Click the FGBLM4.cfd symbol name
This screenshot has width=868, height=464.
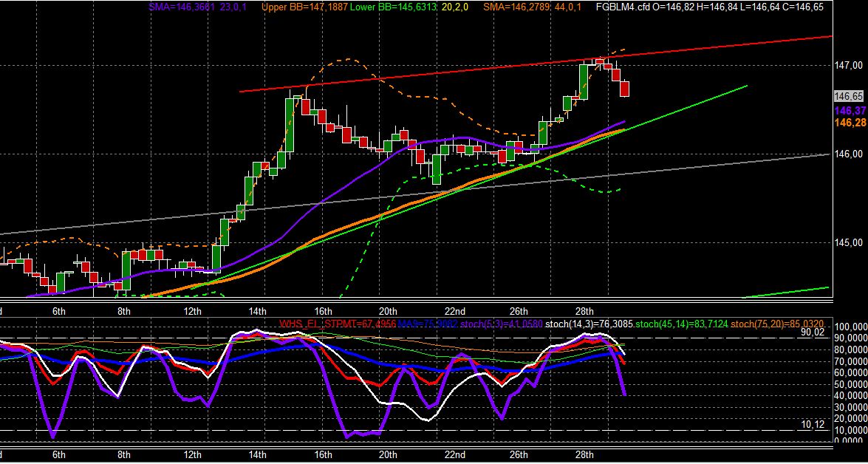point(623,7)
